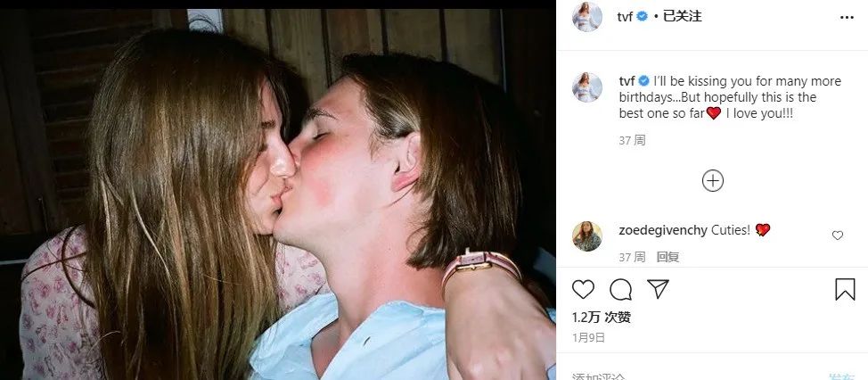This screenshot has width=868, height=380.
Task: Open the three-dot more options menu
Action: point(847,18)
